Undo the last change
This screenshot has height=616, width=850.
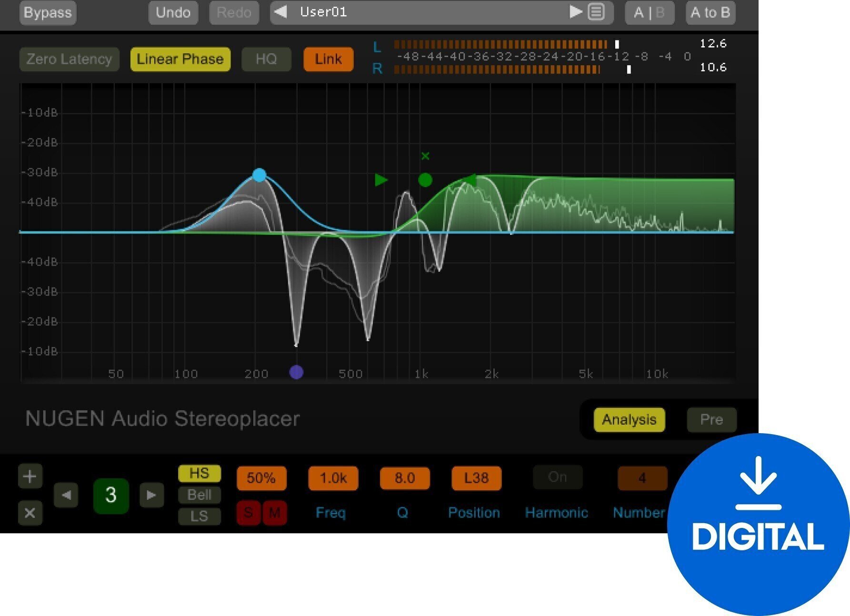click(x=172, y=13)
